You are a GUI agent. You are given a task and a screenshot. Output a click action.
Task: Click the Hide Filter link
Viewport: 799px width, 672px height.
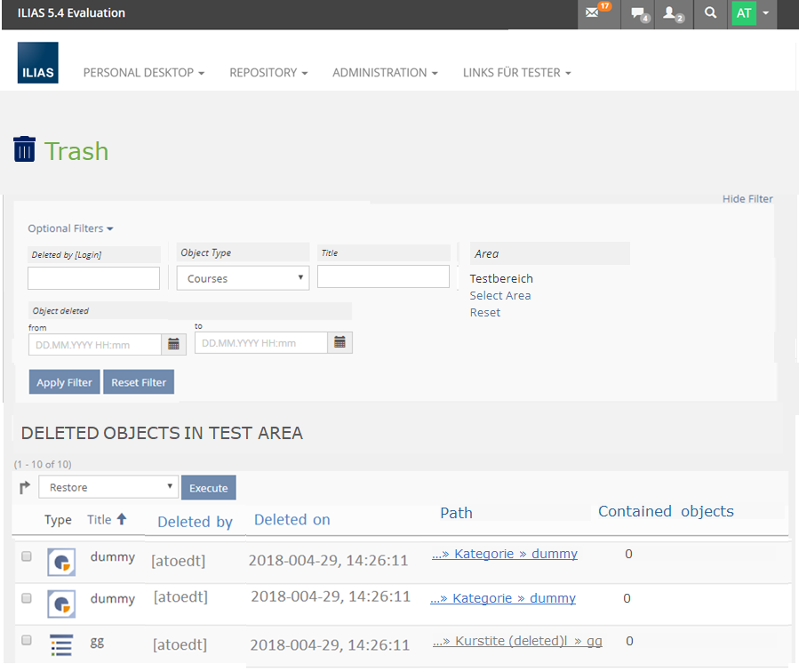[747, 199]
